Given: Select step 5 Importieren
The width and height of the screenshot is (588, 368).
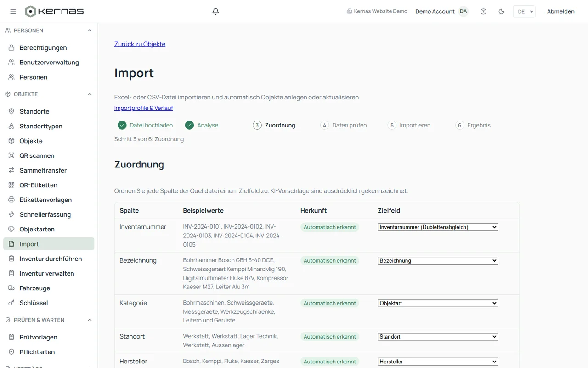Looking at the screenshot, I should (409, 125).
